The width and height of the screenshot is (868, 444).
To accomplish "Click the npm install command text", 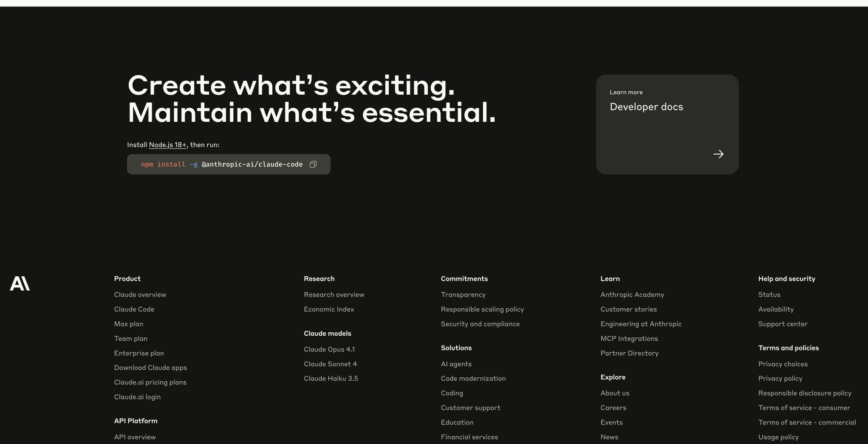I will coord(222,164).
